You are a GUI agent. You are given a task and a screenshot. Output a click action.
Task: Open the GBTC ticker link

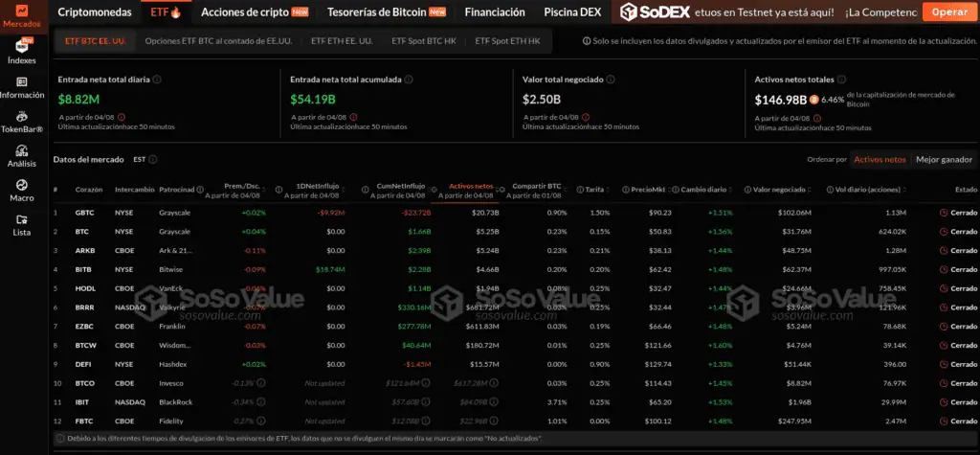click(x=84, y=213)
